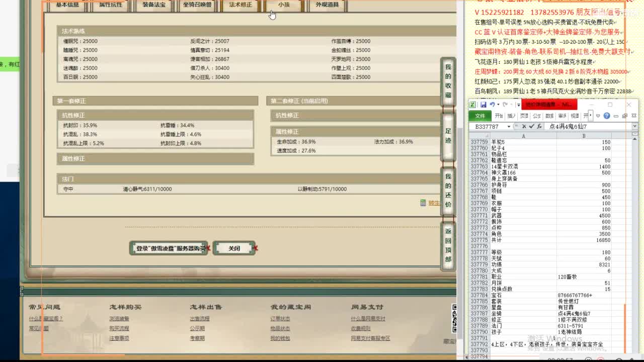The width and height of the screenshot is (644, 362).
Task: Open the Quick Access Toolbar customize dropdown
Action: [x=518, y=104]
